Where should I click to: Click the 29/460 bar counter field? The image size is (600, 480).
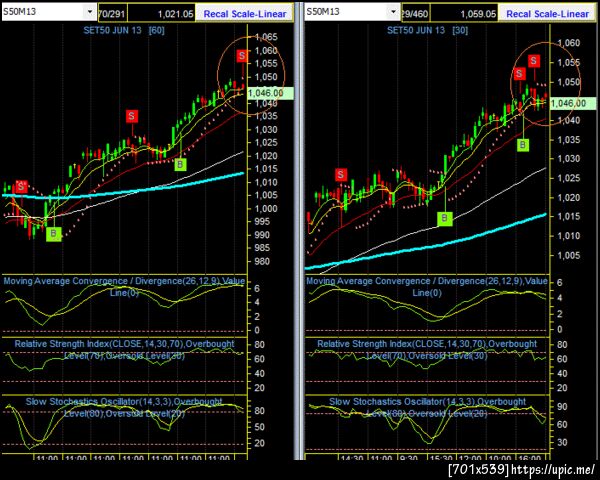click(x=415, y=13)
